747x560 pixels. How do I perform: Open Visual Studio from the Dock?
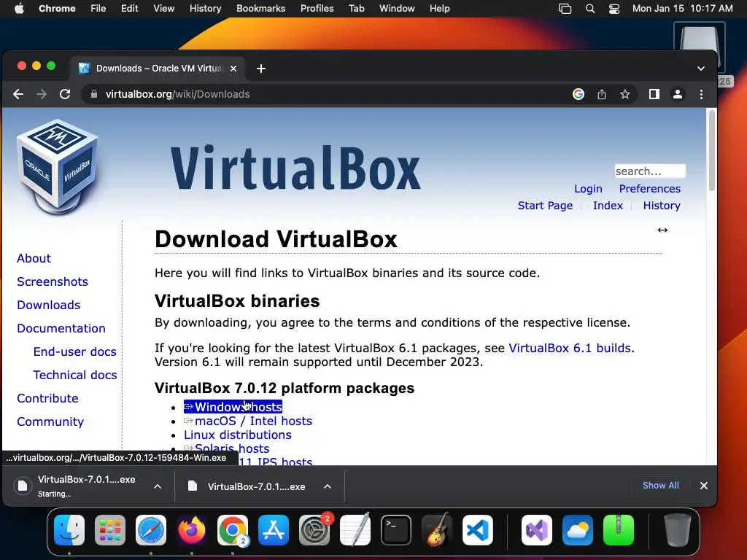tap(537, 530)
